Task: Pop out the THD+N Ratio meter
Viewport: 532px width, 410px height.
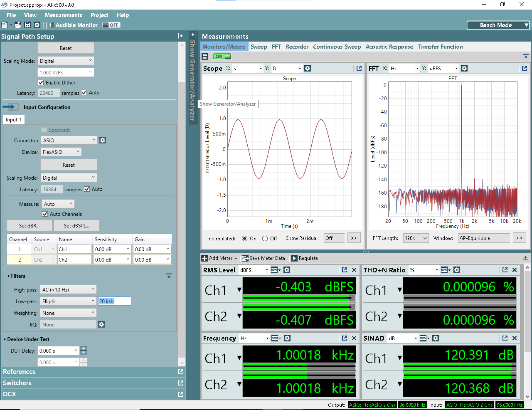Action: pyautogui.click(x=505, y=270)
